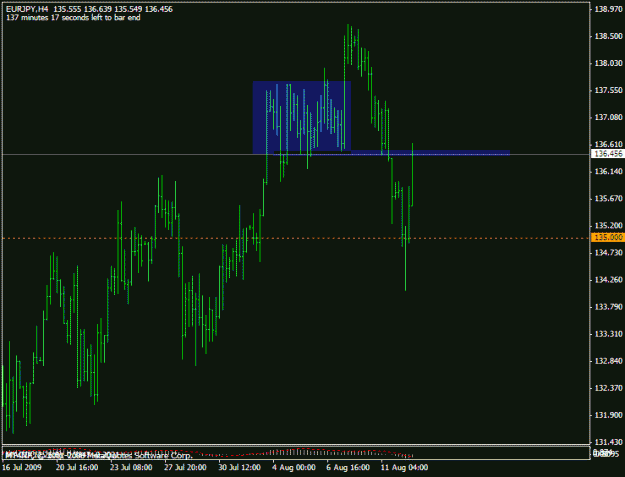
Task: Click the 137.550 price scale label
Action: pyautogui.click(x=608, y=90)
